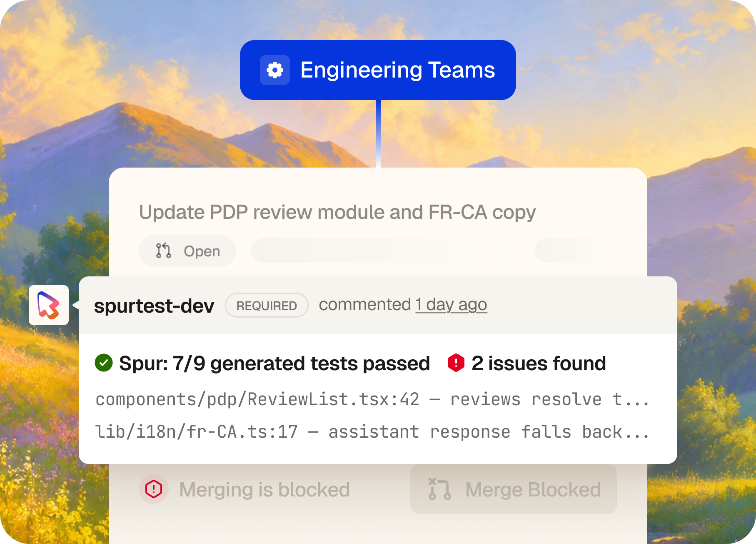The image size is (756, 544).
Task: Open the components/pdp/ReviewList.tsx:42 issue line
Action: pyautogui.click(x=372, y=399)
